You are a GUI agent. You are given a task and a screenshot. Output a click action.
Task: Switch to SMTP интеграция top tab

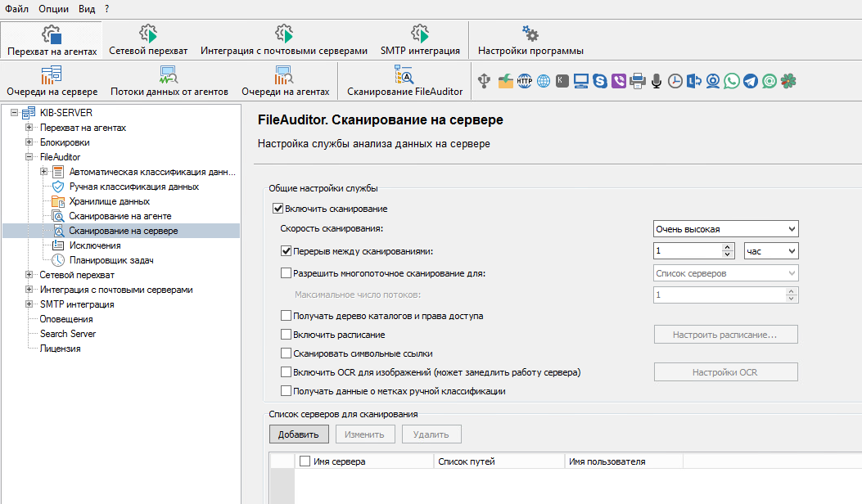(x=420, y=40)
